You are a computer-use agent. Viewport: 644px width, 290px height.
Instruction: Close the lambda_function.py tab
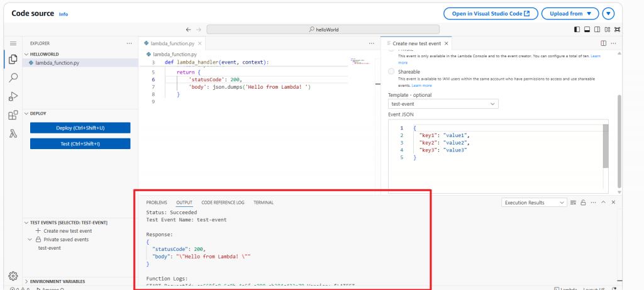(199, 43)
